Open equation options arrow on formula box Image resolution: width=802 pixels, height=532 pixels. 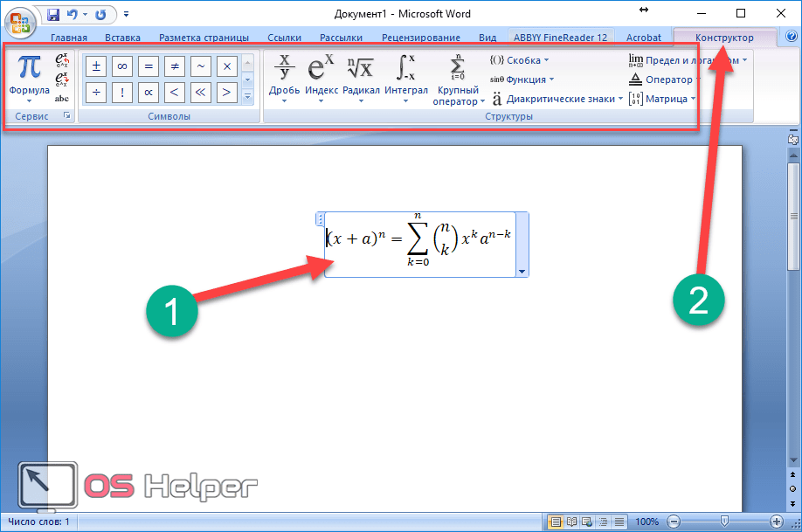point(522,272)
